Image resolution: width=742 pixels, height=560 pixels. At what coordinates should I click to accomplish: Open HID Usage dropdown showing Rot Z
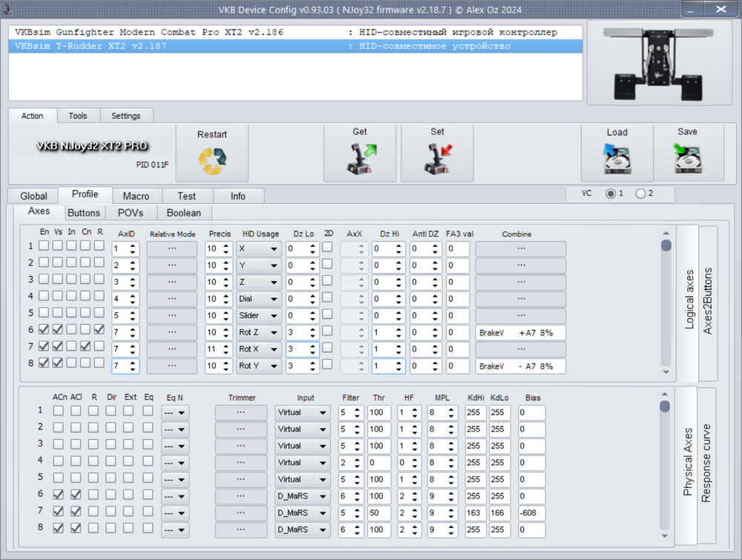click(259, 332)
